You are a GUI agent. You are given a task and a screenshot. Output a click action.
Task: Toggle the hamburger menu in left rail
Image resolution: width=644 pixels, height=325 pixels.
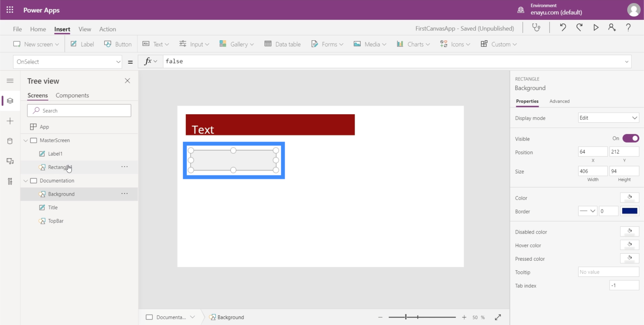click(x=10, y=81)
